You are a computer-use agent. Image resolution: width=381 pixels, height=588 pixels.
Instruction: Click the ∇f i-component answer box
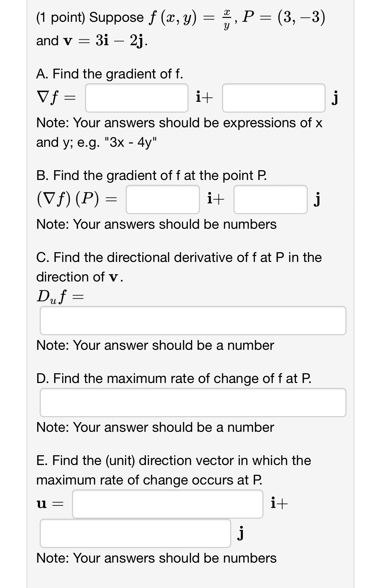(136, 98)
